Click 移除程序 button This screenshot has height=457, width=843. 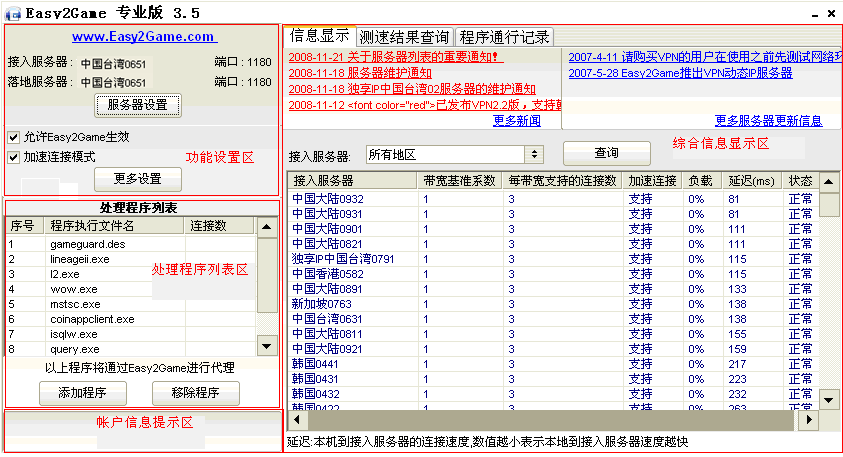pos(196,393)
